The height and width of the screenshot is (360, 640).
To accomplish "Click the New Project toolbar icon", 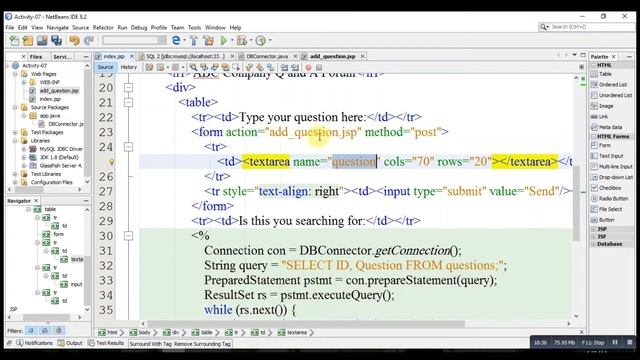I will [x=28, y=40].
